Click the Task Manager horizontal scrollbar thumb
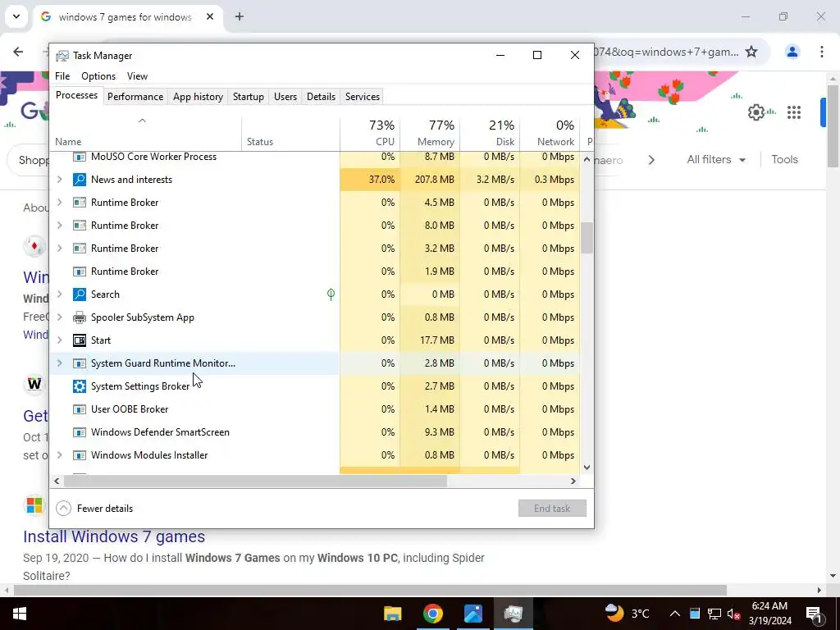840x630 pixels. (x=256, y=481)
